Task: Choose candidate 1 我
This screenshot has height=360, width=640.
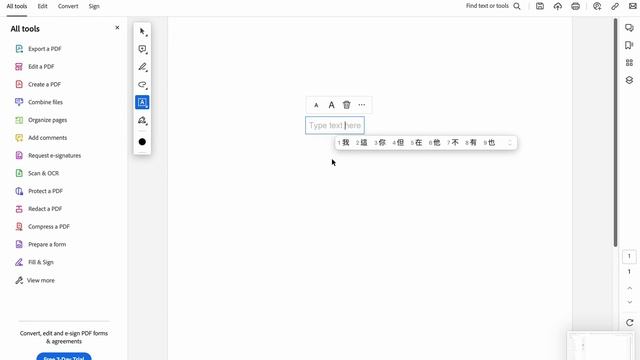Action: point(344,142)
